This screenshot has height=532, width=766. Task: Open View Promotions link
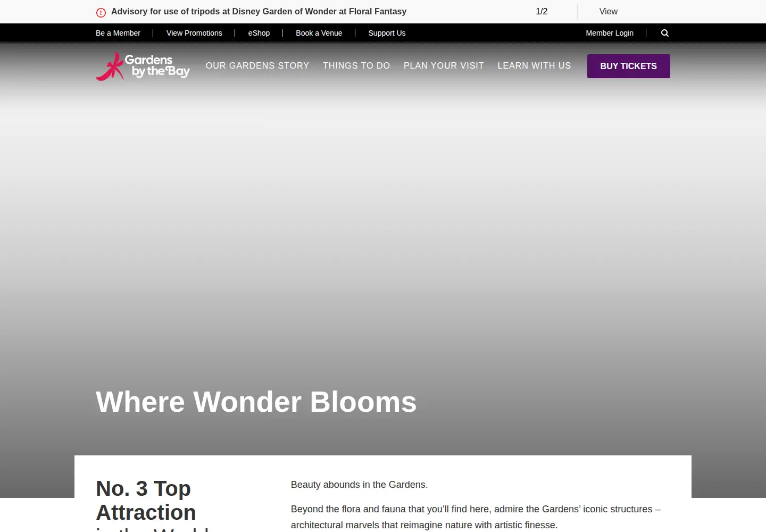194,33
